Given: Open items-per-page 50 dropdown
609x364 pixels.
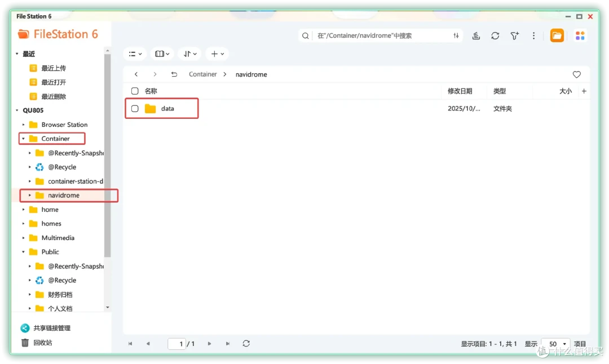Looking at the screenshot, I should (556, 344).
